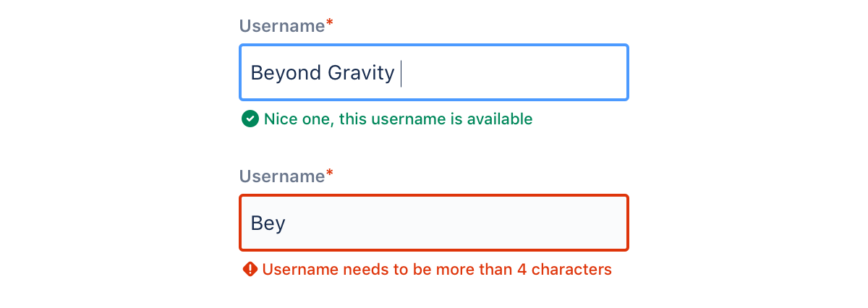This screenshot has height=308, width=868.
Task: Click the green checkmark success icon
Action: (x=250, y=119)
